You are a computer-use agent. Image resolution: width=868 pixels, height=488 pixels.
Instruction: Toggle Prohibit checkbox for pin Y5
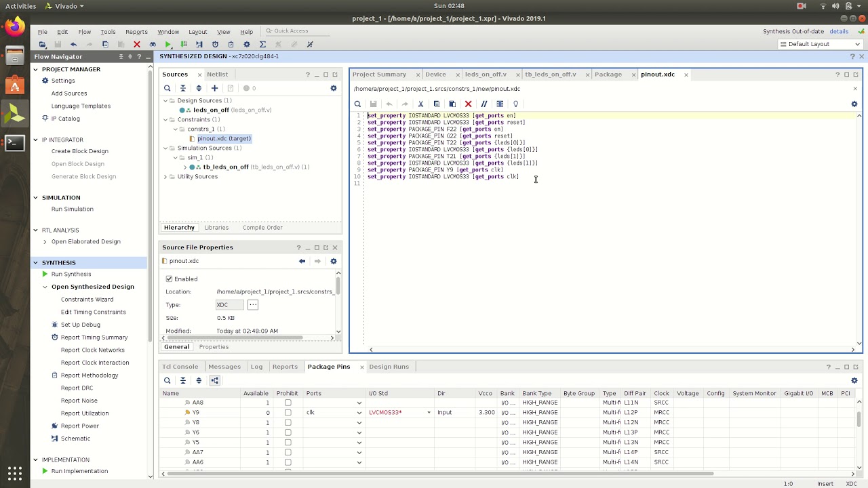[288, 442]
